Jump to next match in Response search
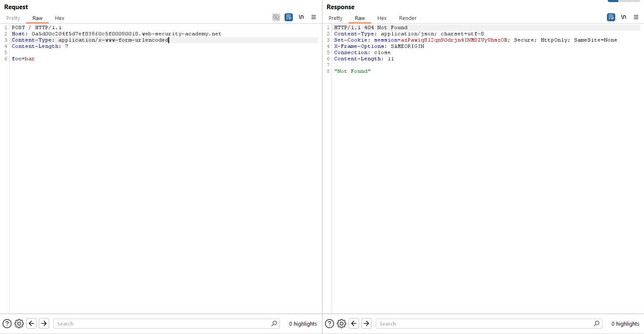The height and width of the screenshot is (334, 644). point(367,324)
